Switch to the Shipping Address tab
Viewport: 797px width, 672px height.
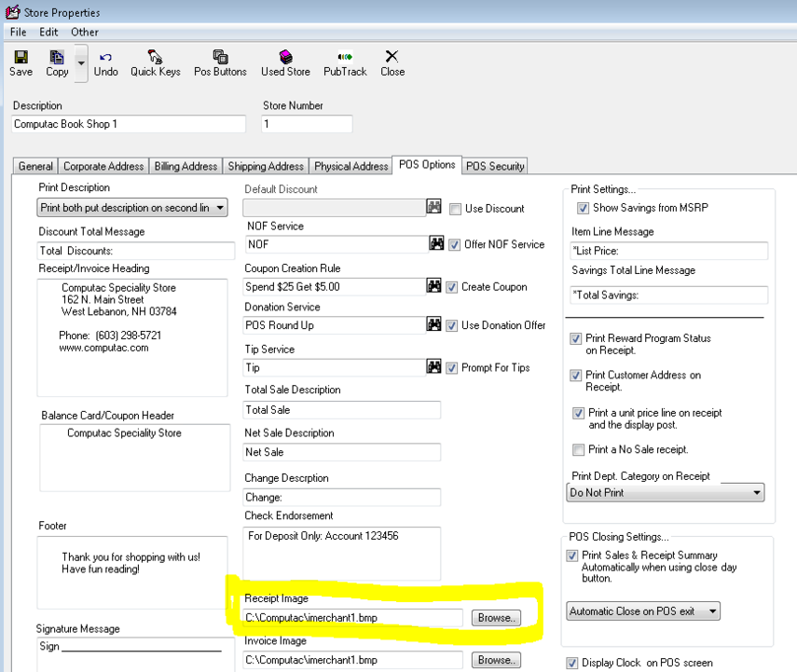[266, 166]
